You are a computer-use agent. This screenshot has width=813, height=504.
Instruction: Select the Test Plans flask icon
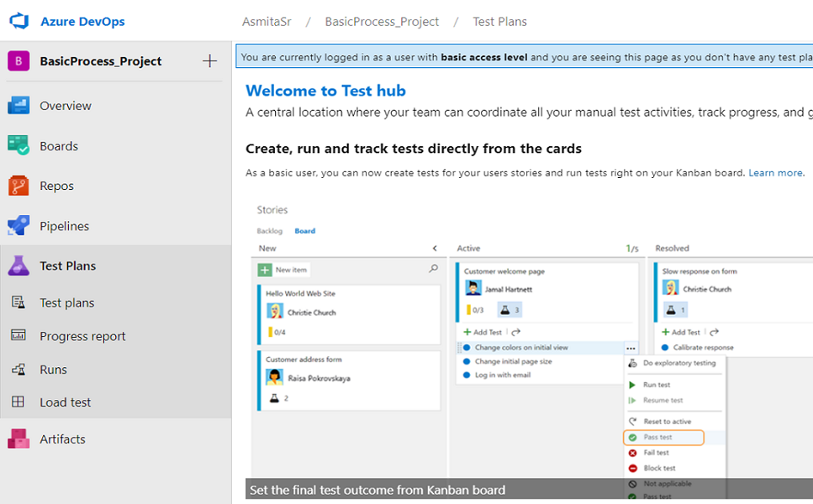point(18,265)
